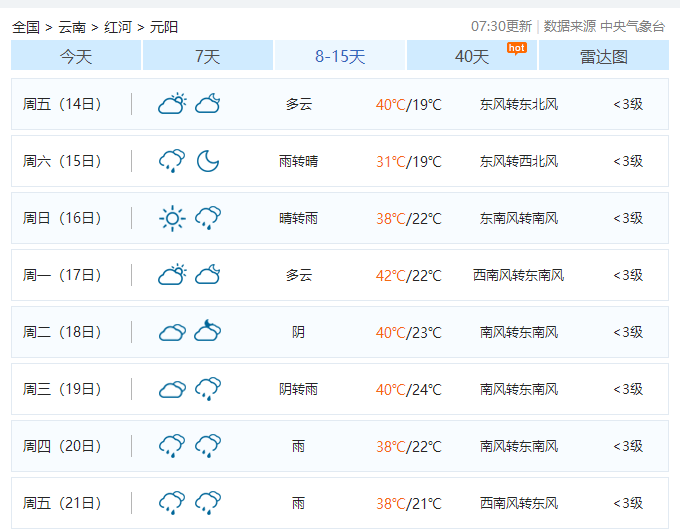This screenshot has height=530, width=680.
Task: Click the second rain icon for 周五 21日
Action: coord(208,503)
